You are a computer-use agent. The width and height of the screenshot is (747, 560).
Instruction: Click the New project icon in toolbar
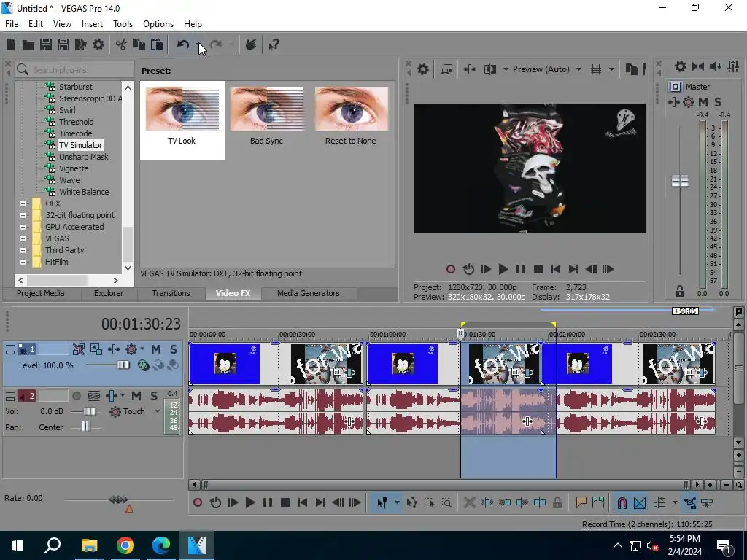tap(11, 44)
